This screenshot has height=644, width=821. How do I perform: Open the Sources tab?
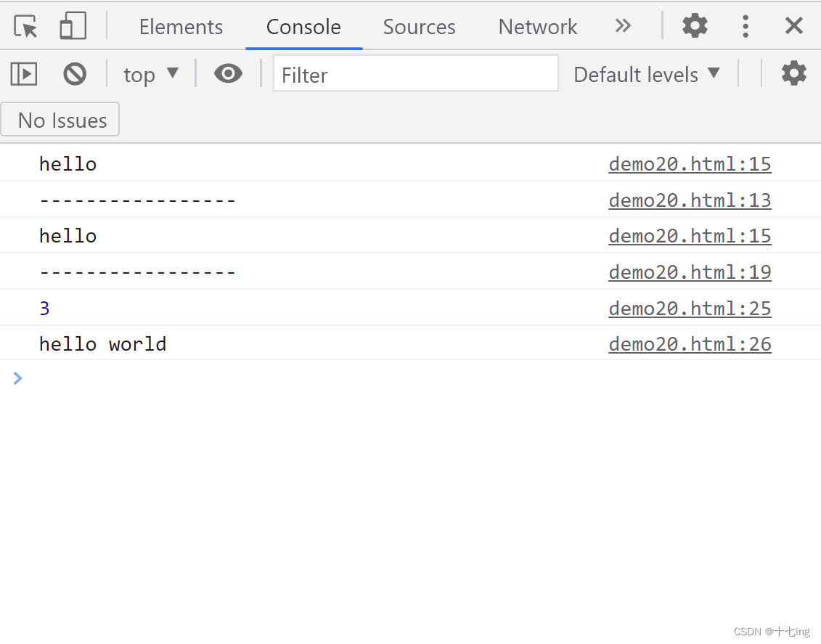click(x=419, y=27)
